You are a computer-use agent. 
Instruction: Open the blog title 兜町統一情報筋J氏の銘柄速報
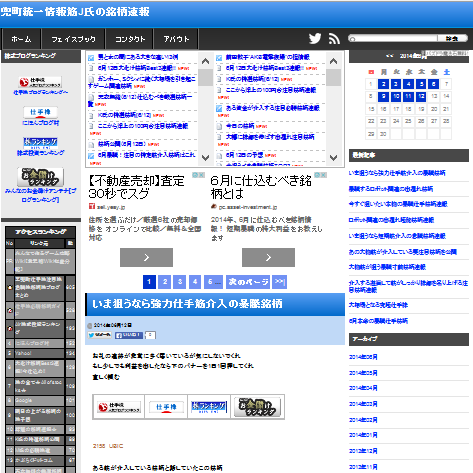pos(75,12)
